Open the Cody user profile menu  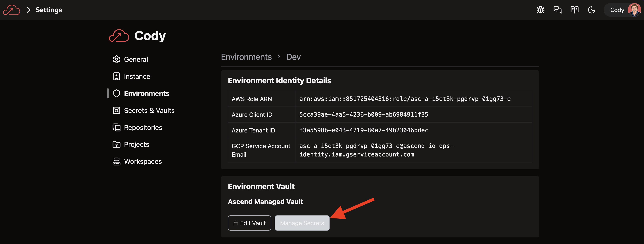tap(623, 10)
